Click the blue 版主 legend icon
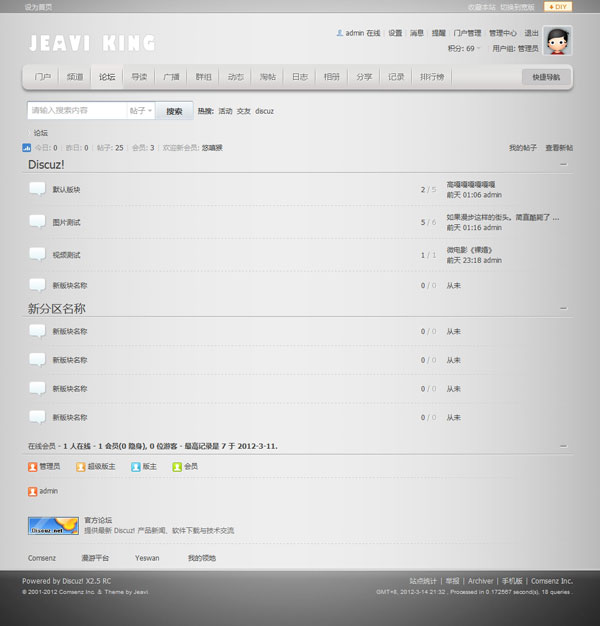The width and height of the screenshot is (600, 626). click(x=136, y=467)
